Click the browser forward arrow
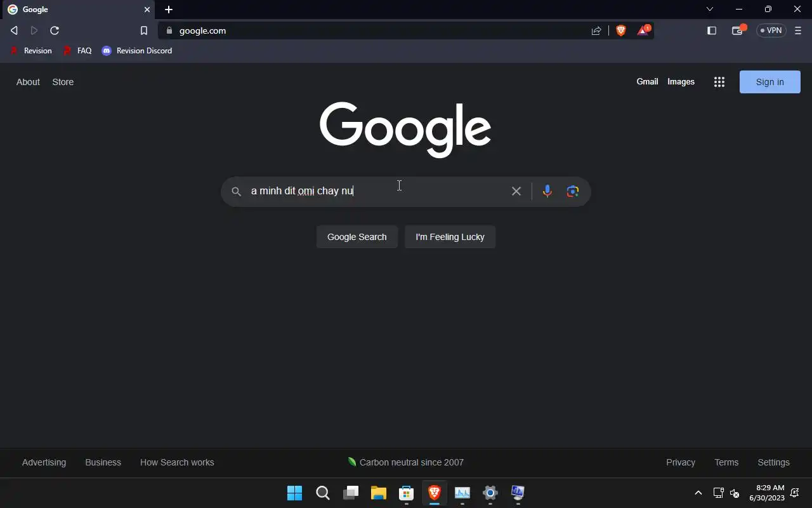The height and width of the screenshot is (508, 812). 34,30
